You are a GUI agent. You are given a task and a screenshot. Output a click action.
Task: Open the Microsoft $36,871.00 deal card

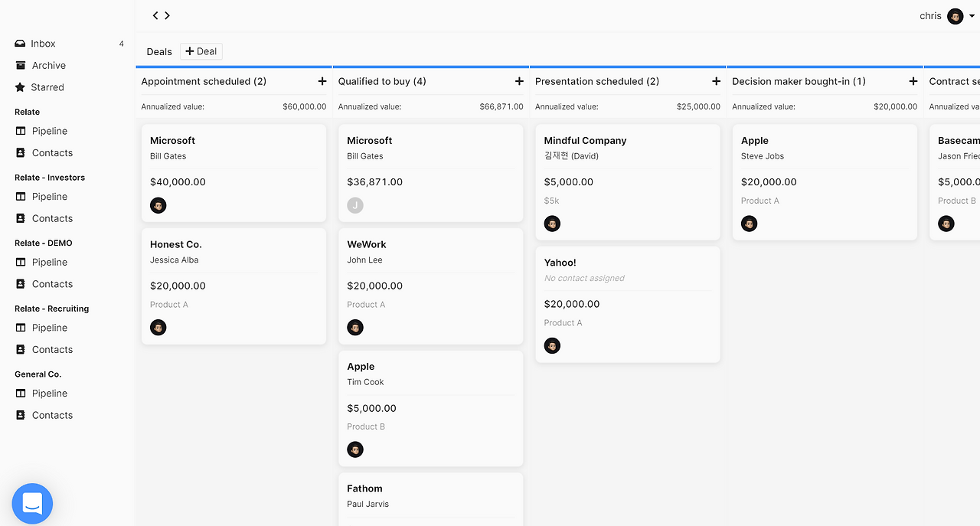(x=430, y=173)
